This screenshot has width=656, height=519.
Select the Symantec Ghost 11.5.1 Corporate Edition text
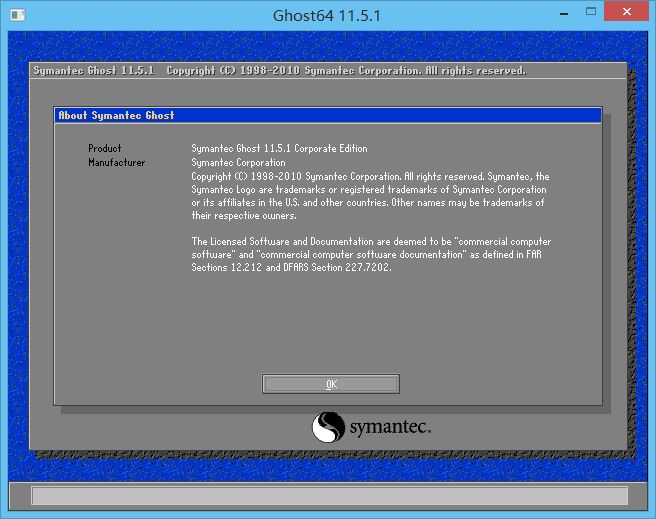[x=279, y=149]
